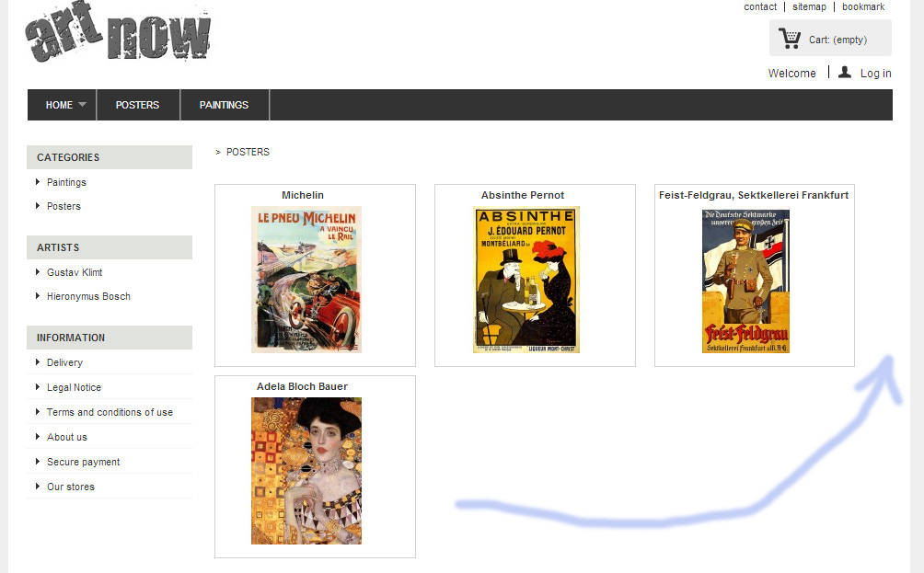924x573 pixels.
Task: Click the arrow bullet beside About us
Action: click(38, 436)
